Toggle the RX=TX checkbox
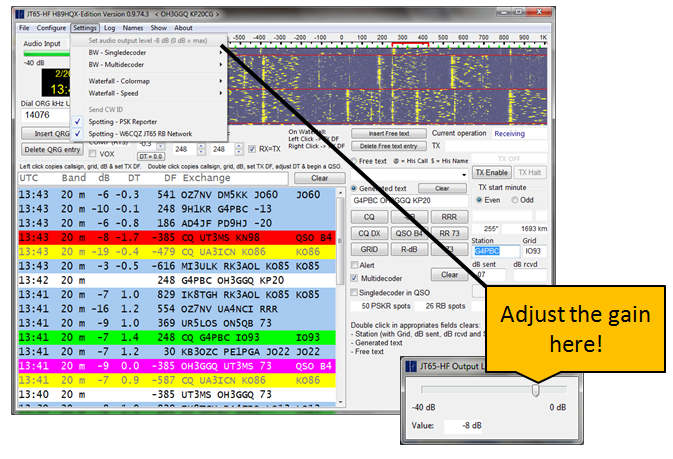 point(252,149)
